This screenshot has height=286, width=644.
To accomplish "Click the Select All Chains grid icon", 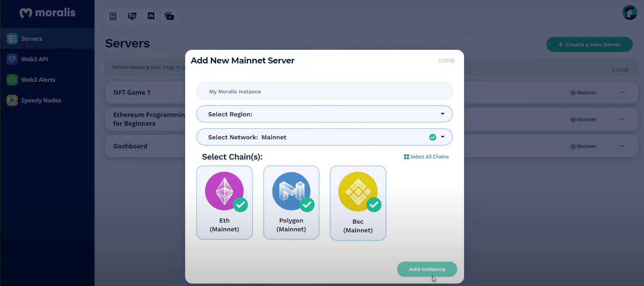I will pyautogui.click(x=406, y=157).
